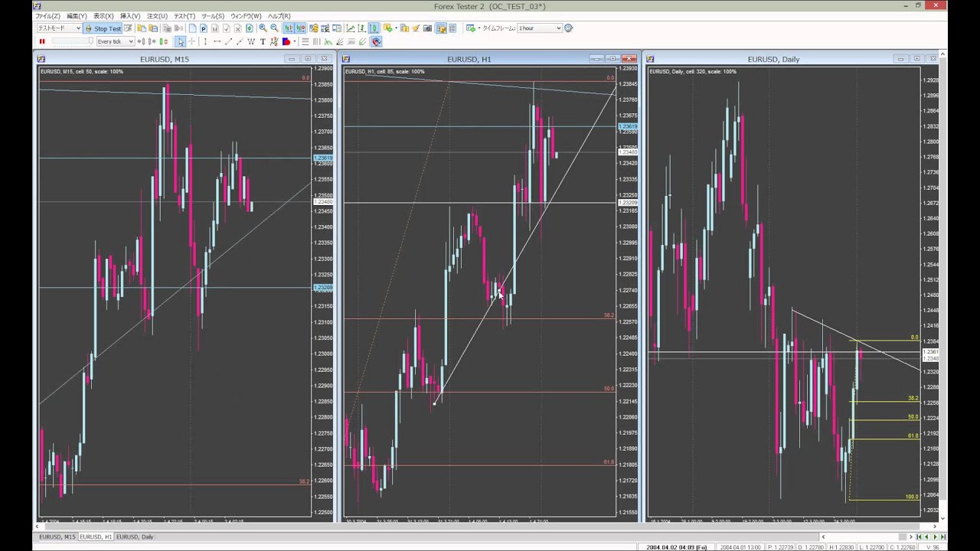980x551 pixels.
Task: Toggle the chart shift button
Action: coord(300,28)
